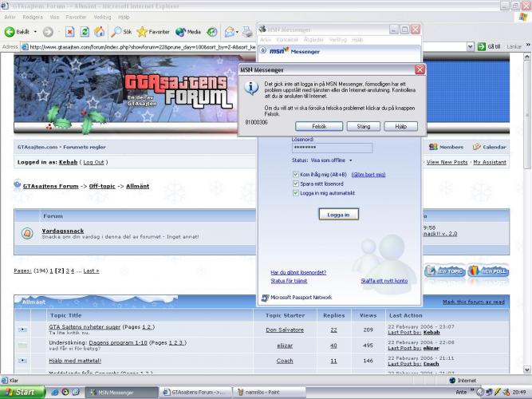Screen dimensions: 532x399
Task: Toggle 'Spara mitt lösenord' checkbox
Action: tap(296, 183)
